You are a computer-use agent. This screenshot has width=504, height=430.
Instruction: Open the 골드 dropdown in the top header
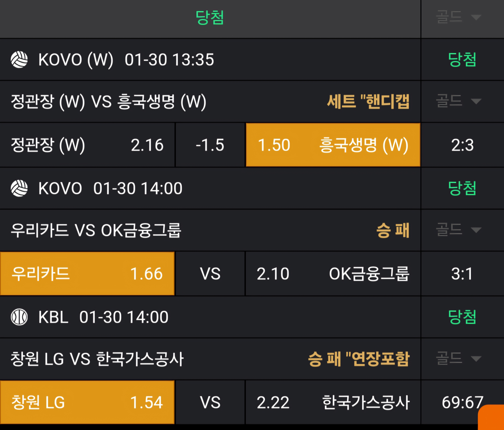pyautogui.click(x=459, y=17)
